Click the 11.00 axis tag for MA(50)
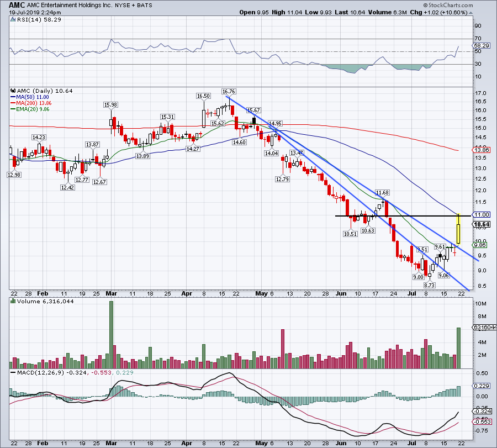This screenshot has height=448, width=497. (482, 215)
